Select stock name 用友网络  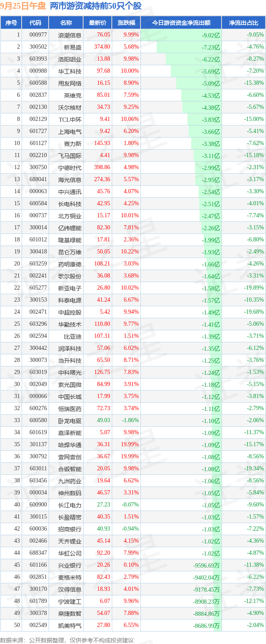[x=70, y=84]
